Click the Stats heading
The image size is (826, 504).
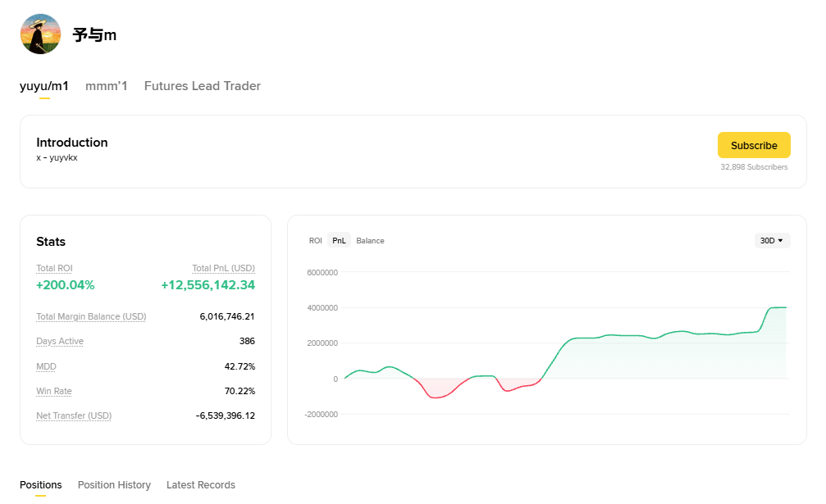point(51,242)
